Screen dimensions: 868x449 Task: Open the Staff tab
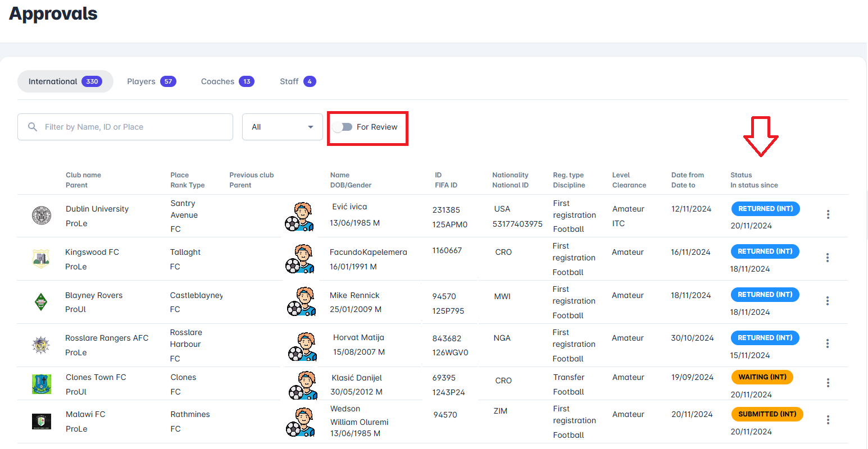pos(297,81)
